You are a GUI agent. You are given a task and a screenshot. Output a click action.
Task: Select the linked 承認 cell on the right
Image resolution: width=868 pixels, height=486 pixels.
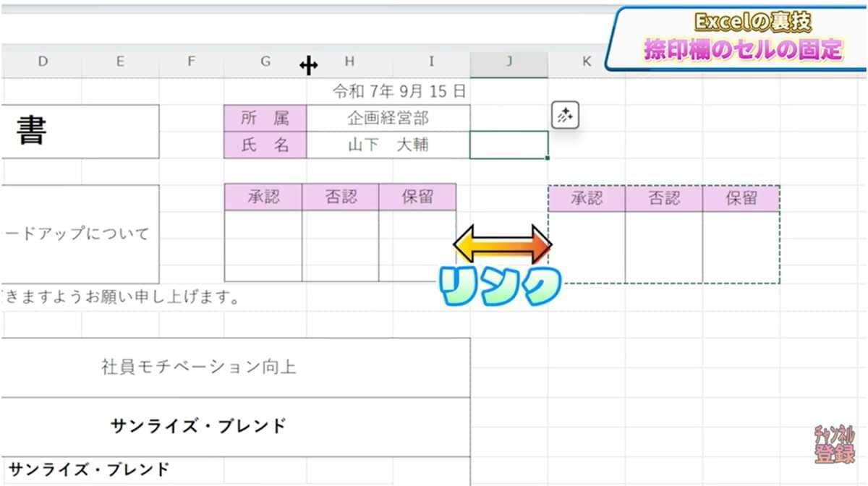click(587, 198)
